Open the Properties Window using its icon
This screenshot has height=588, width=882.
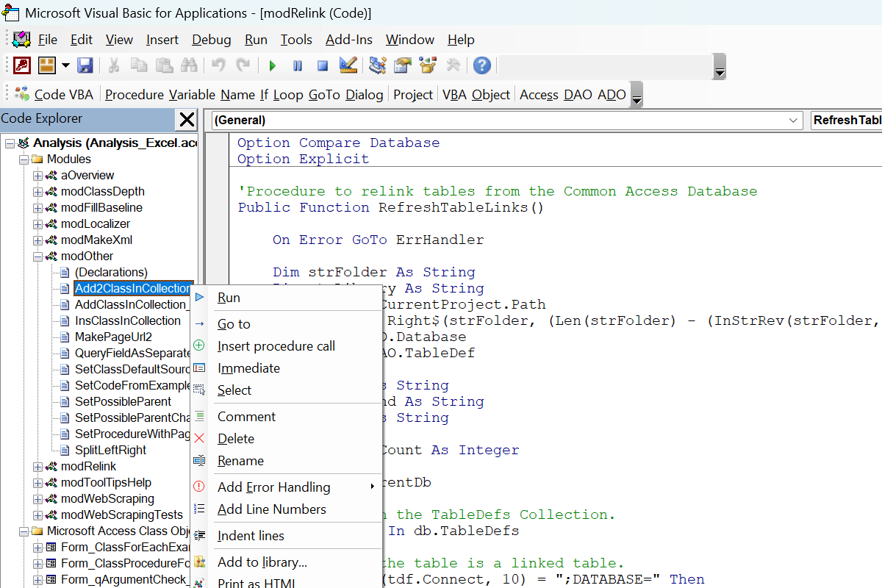(401, 65)
